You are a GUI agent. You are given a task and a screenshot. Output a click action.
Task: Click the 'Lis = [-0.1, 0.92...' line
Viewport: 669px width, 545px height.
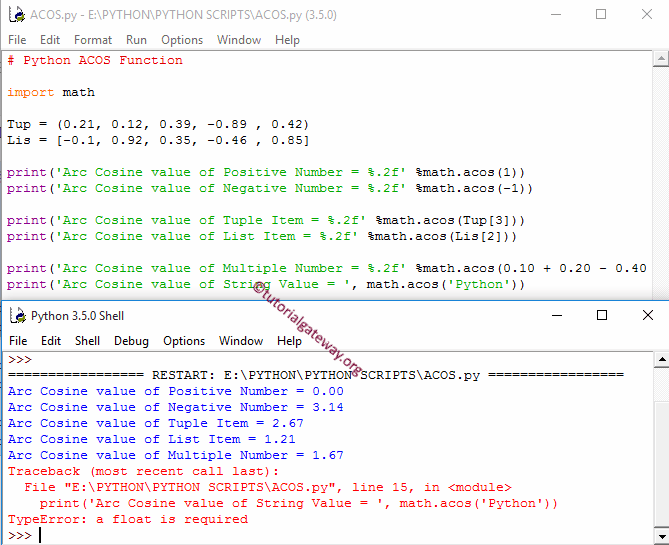pyautogui.click(x=158, y=140)
